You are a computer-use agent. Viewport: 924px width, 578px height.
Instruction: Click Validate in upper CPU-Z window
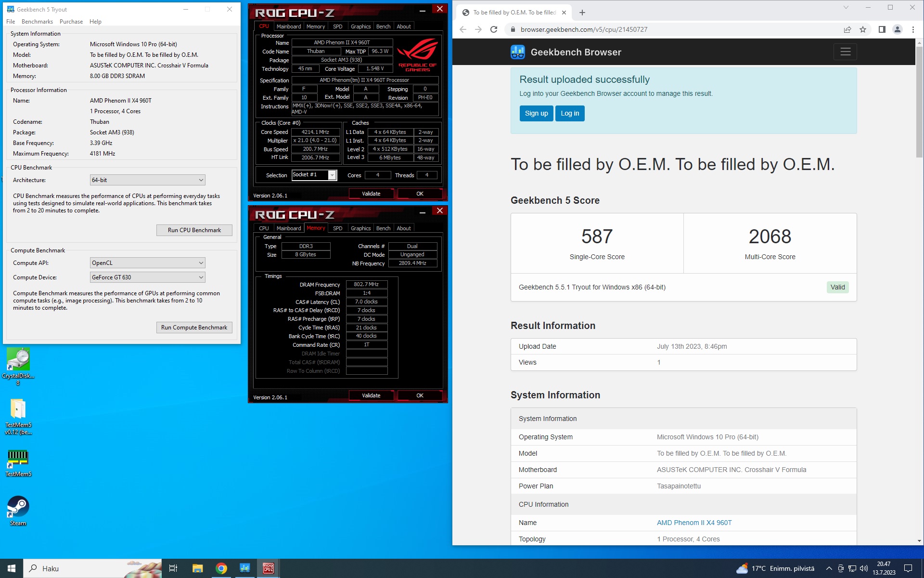click(x=371, y=194)
